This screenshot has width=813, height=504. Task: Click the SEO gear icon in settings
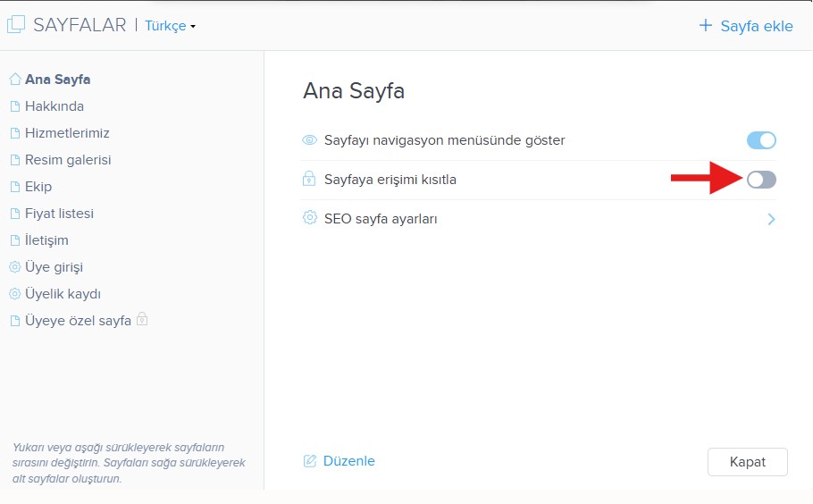click(310, 218)
